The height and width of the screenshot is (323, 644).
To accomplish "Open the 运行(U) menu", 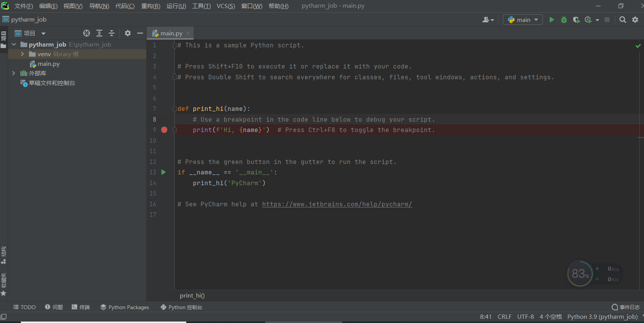I will coord(176,6).
